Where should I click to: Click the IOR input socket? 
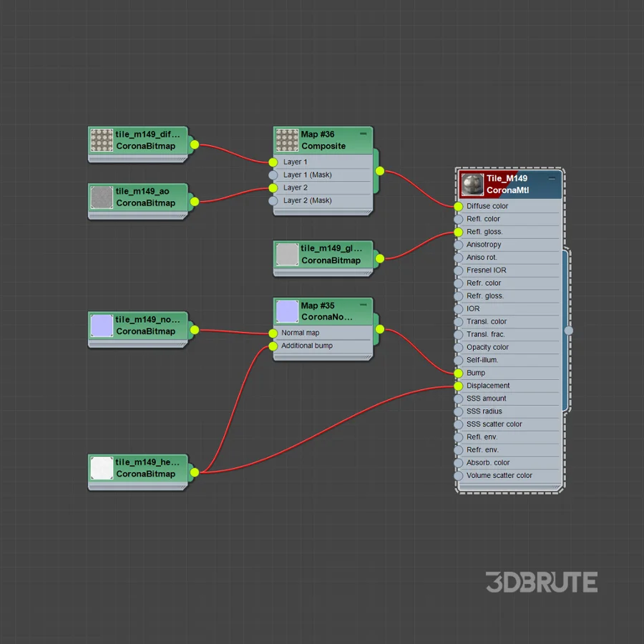[459, 309]
